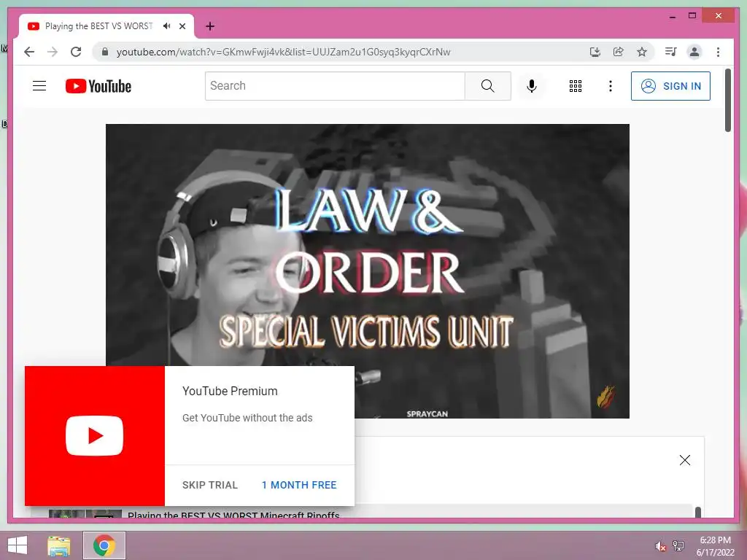747x560 pixels.
Task: Open the Windows Start button
Action: 18,545
